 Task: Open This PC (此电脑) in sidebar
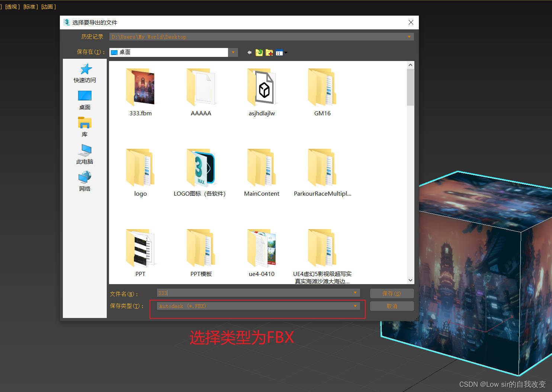point(85,154)
